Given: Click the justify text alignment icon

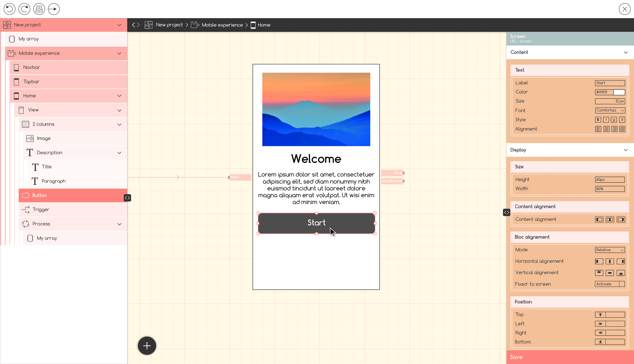Looking at the screenshot, I should (x=622, y=129).
